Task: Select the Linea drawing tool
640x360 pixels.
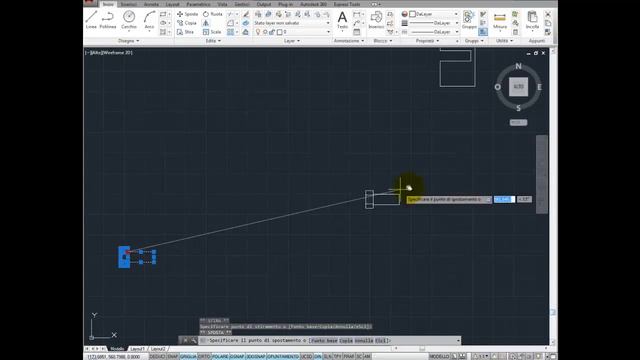Action: 91,20
